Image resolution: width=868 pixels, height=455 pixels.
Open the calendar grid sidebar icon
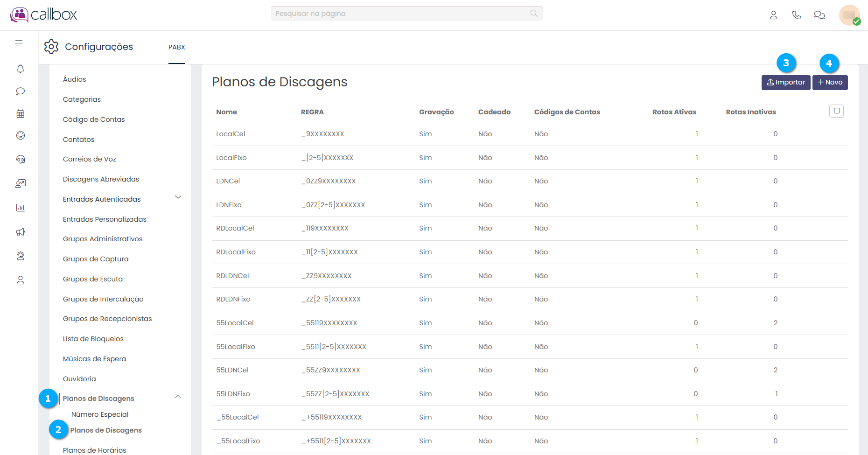point(20,113)
